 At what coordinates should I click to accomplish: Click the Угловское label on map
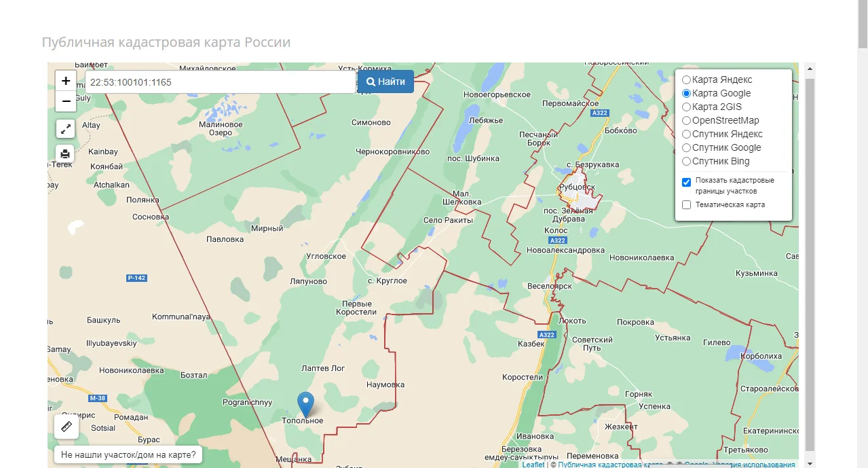(326, 256)
